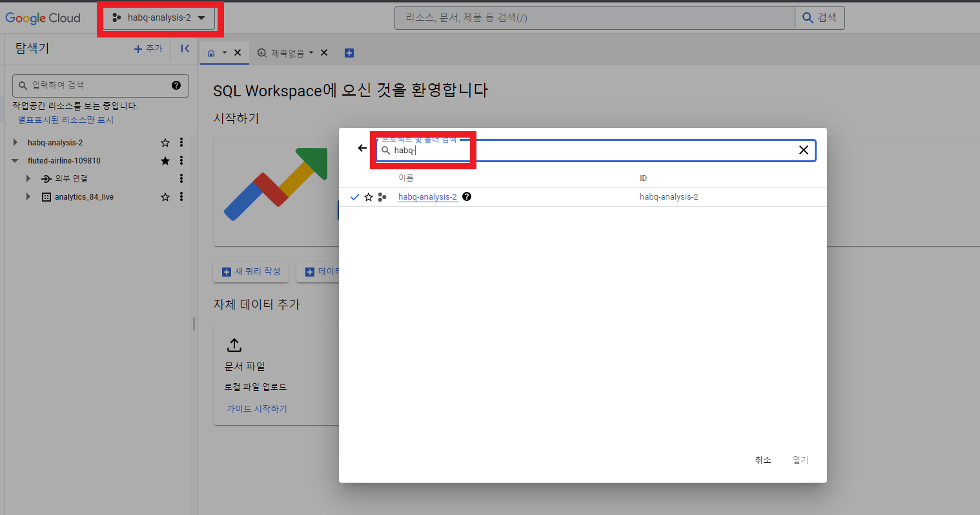Image resolution: width=980 pixels, height=515 pixels.
Task: Open more actions for fluted-airline-109810
Action: [x=181, y=160]
